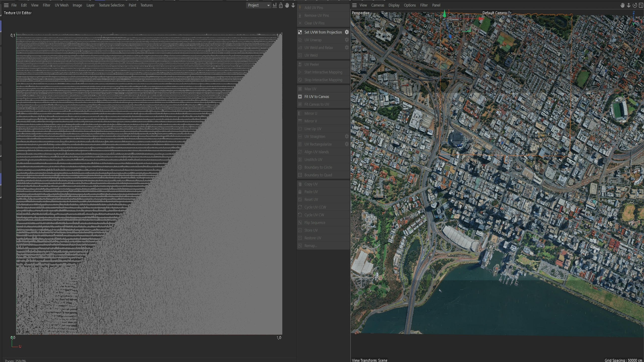
Task: Click the orbit camera icon in viewport
Action: point(635,5)
